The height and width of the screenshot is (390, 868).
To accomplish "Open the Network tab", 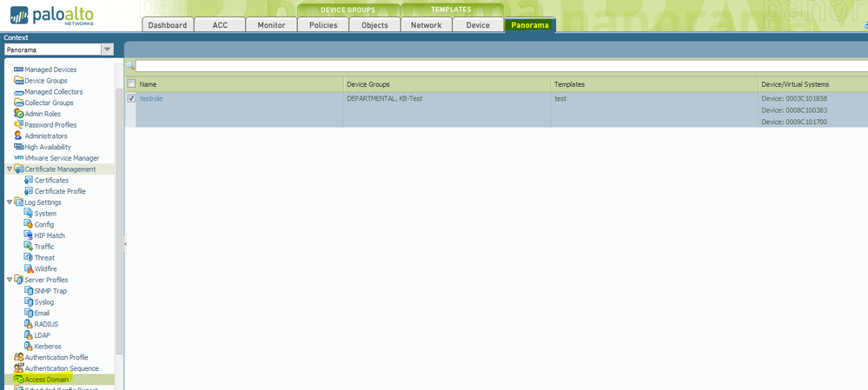I will pos(427,25).
